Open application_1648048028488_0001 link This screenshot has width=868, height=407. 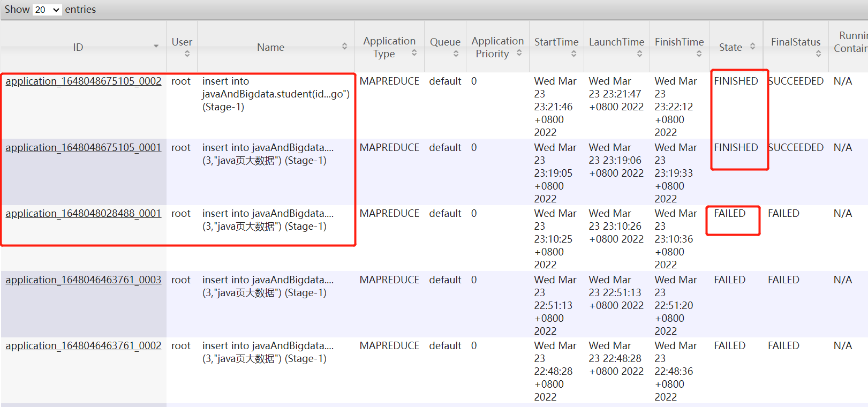pyautogui.click(x=84, y=213)
